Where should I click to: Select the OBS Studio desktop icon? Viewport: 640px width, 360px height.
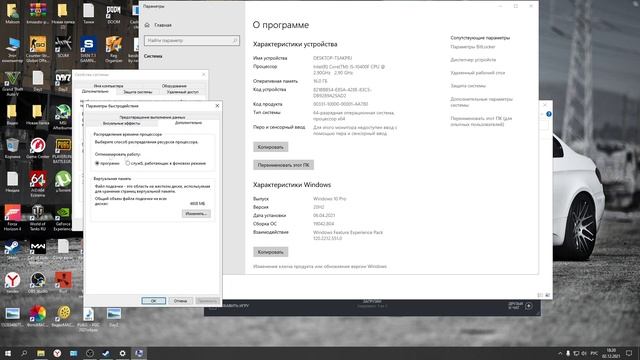[38, 282]
